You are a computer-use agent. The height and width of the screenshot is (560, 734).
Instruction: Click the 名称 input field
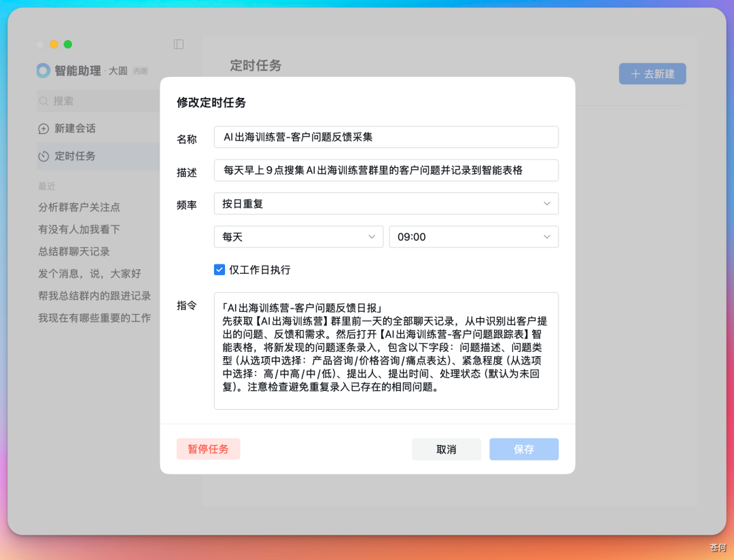pos(386,137)
